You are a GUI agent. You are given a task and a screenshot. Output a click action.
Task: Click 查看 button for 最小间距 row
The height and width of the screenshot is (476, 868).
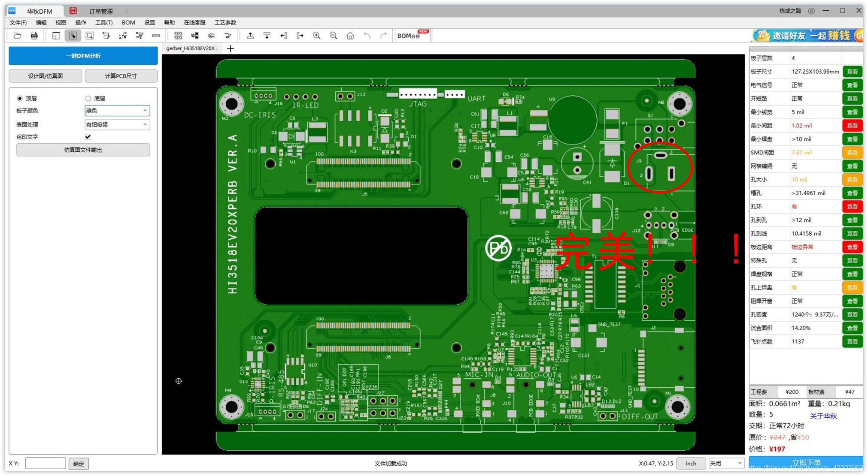coord(852,126)
